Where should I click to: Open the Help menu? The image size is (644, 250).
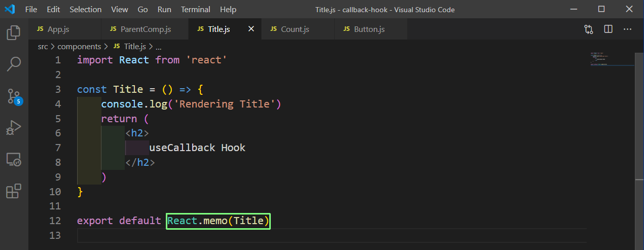228,9
